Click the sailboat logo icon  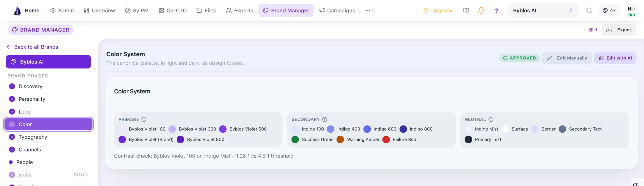point(17,10)
